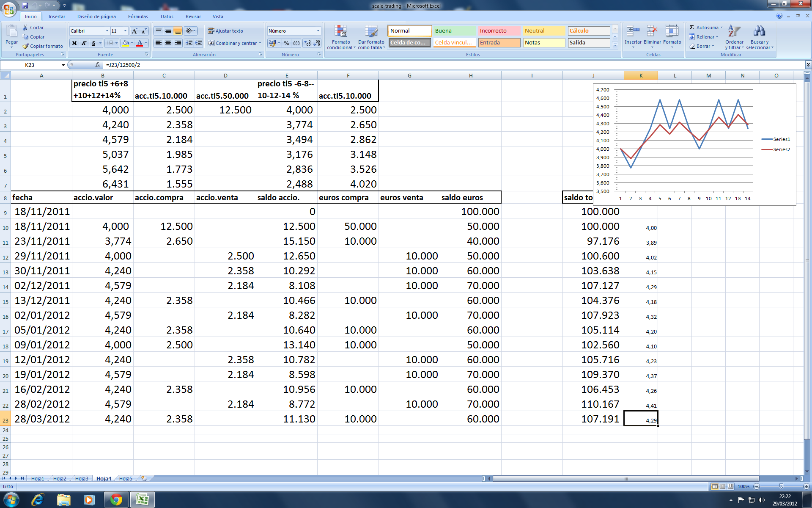Open the Calibri font name dropdown

[x=107, y=31]
